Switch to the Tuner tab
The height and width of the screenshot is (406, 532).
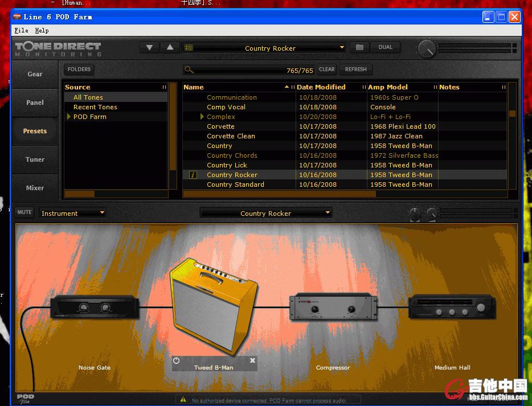pos(35,160)
